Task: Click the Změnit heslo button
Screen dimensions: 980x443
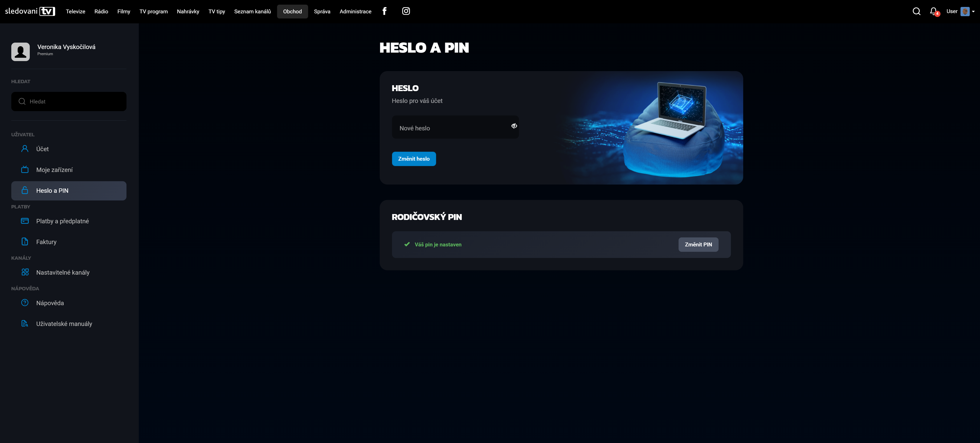Action: 414,159
